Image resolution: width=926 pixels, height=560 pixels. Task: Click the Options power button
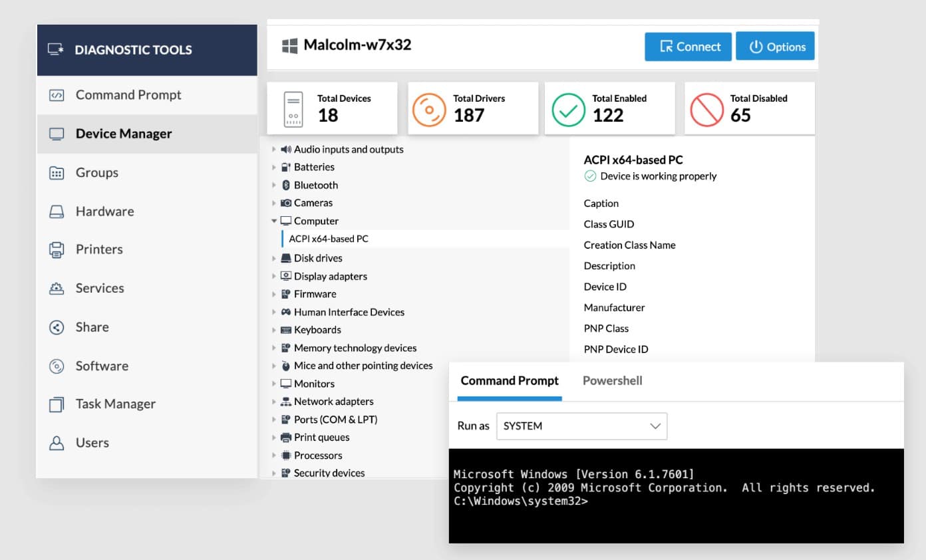775,47
